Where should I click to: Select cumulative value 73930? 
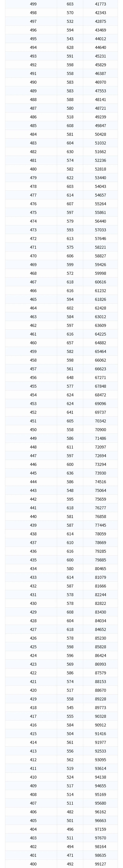click(100, 473)
